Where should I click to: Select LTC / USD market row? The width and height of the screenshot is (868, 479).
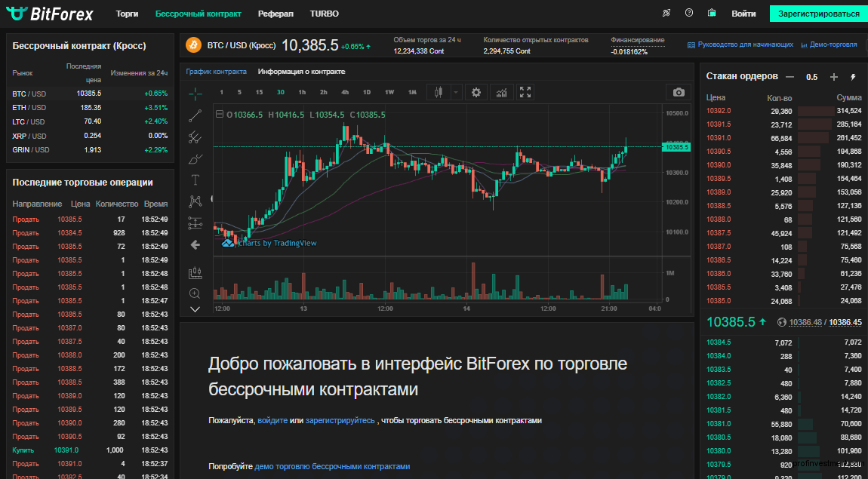[90, 121]
